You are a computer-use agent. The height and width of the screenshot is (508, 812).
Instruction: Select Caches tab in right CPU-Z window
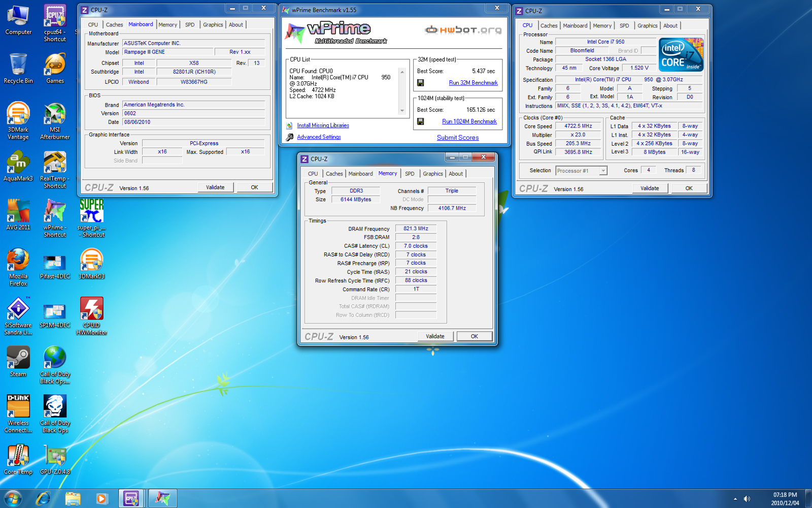click(x=549, y=25)
